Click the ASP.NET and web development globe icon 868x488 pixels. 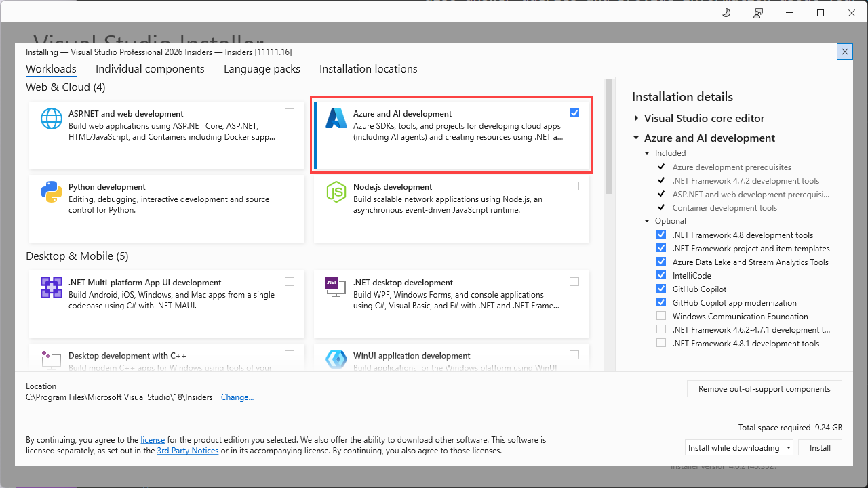click(x=51, y=118)
